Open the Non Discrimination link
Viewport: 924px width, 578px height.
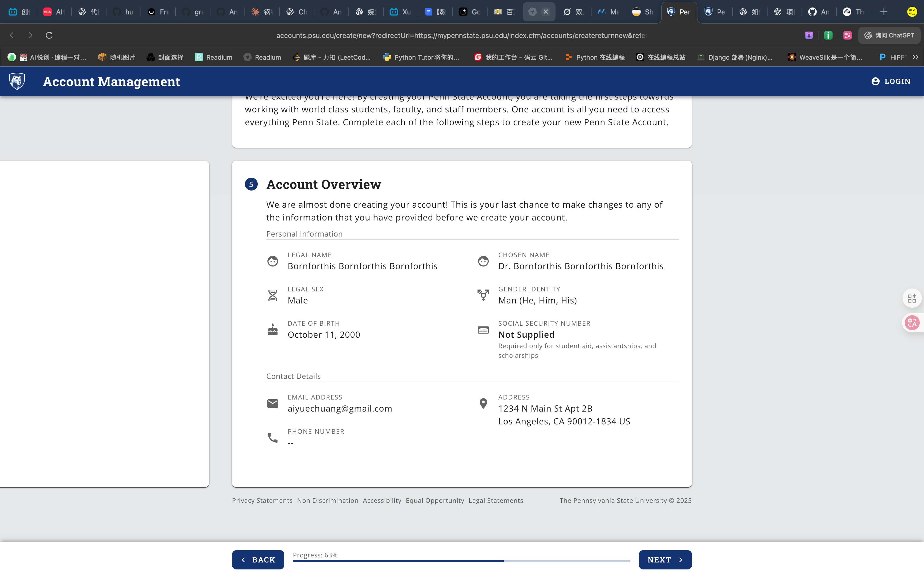point(328,500)
